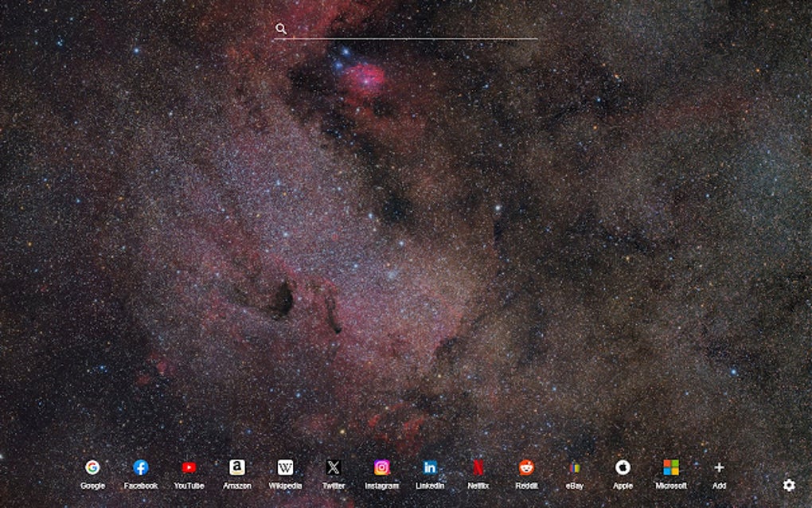Open the eBay shortcut icon

coord(574,468)
